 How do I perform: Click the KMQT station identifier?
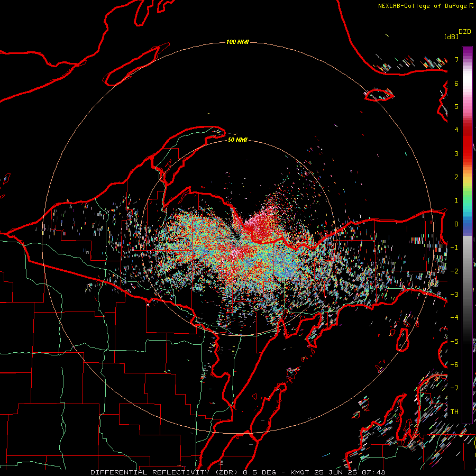pyautogui.click(x=300, y=472)
